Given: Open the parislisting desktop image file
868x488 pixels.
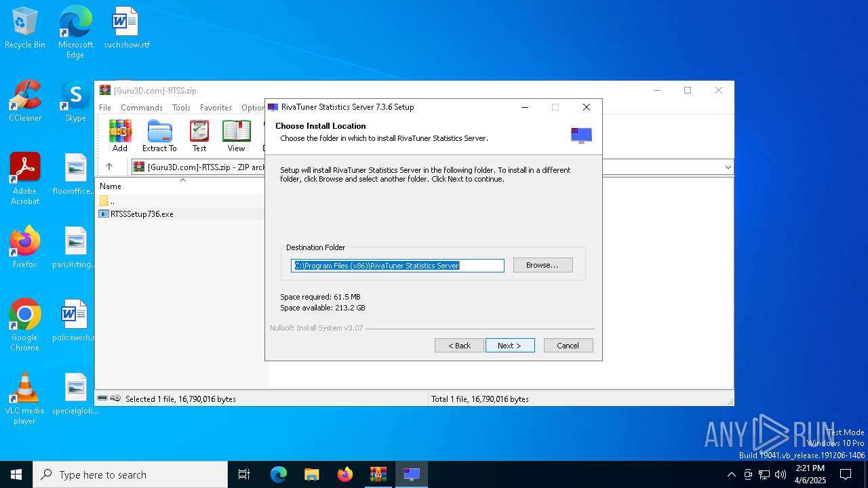Looking at the screenshot, I should [75, 247].
